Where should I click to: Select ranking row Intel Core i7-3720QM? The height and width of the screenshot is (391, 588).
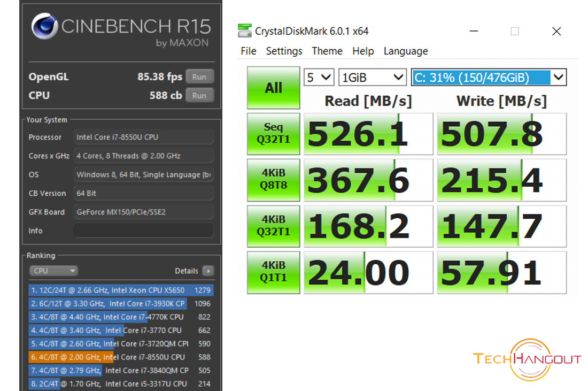pos(121,344)
